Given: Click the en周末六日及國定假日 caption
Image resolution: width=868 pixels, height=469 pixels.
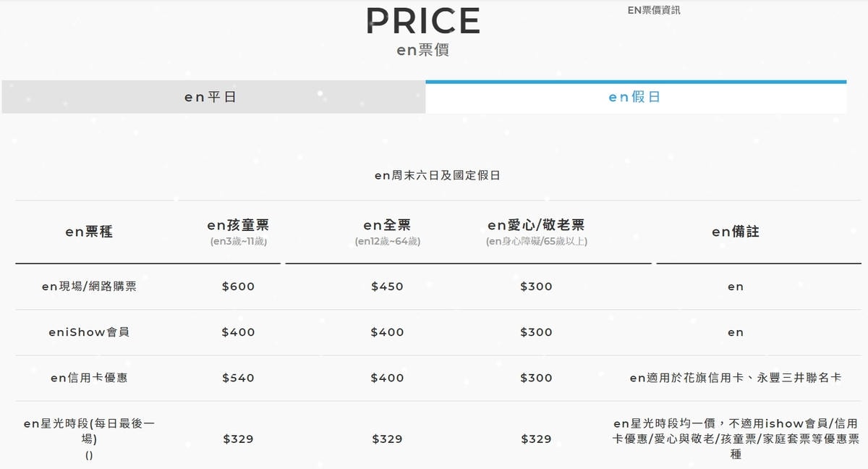Looking at the screenshot, I should click(x=437, y=175).
